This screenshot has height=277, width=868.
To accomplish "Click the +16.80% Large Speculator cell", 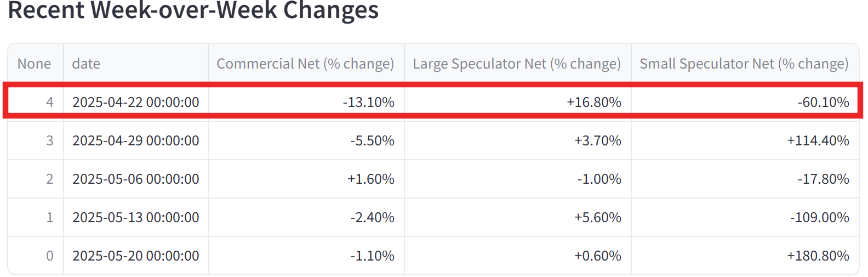I will tap(518, 102).
